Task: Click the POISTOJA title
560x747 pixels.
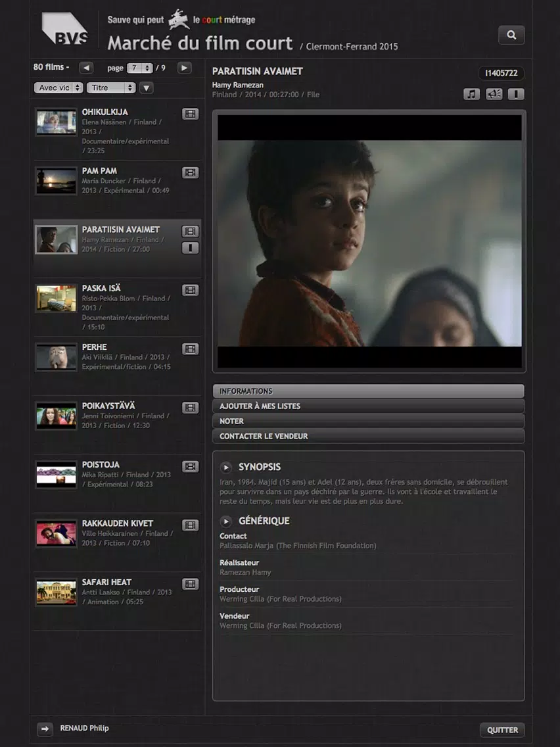Action: pyautogui.click(x=101, y=464)
